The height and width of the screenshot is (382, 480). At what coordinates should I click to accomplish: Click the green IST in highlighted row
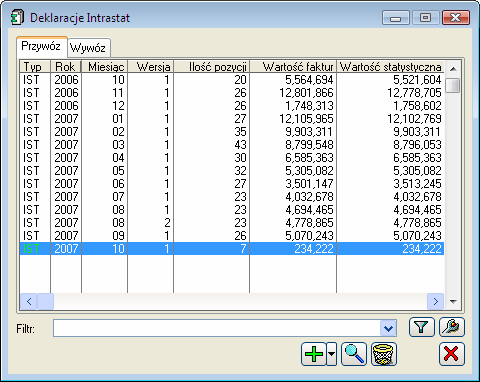coord(31,249)
